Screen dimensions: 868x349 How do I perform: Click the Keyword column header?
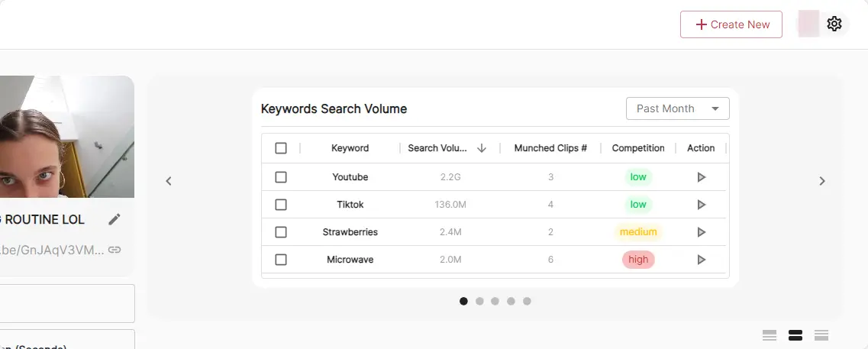point(350,148)
